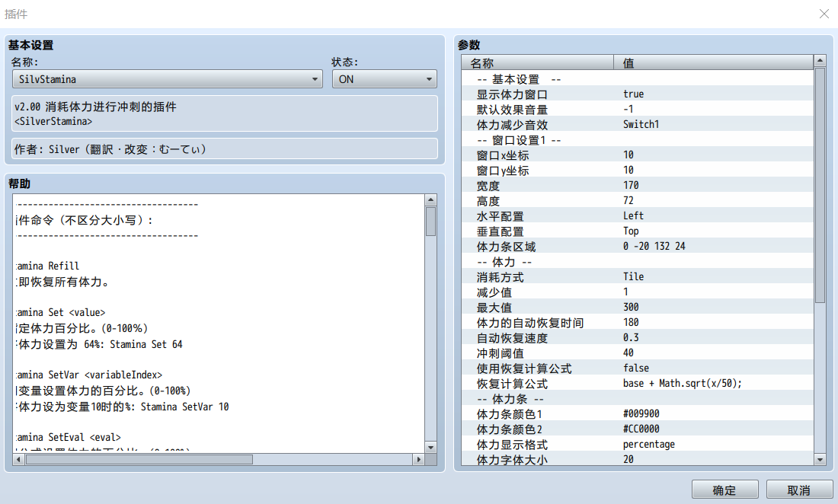Image resolution: width=838 pixels, height=504 pixels.
Task: Select the 体力条颜色1 parameter row
Action: tap(638, 413)
